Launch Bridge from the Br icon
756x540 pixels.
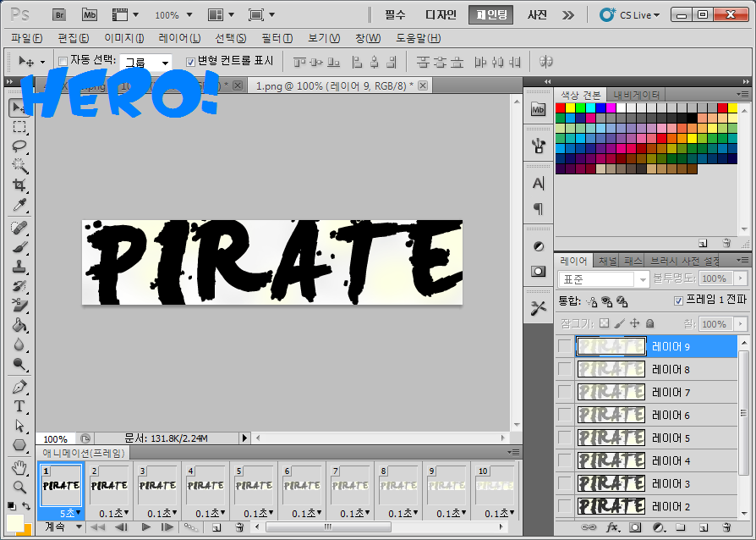(x=59, y=15)
